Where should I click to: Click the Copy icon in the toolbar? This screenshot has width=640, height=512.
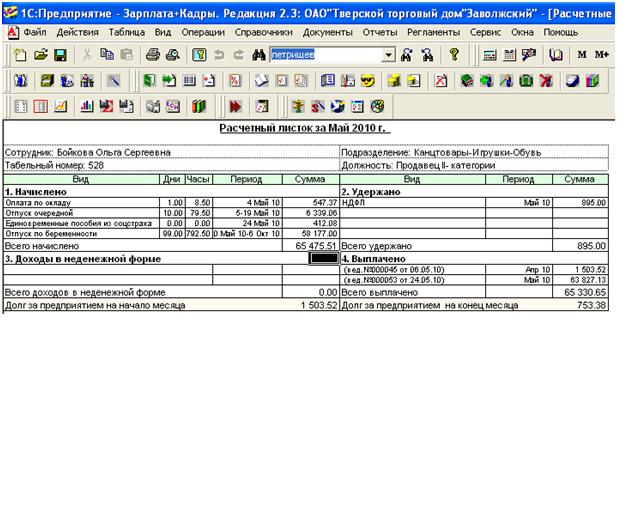tap(108, 54)
